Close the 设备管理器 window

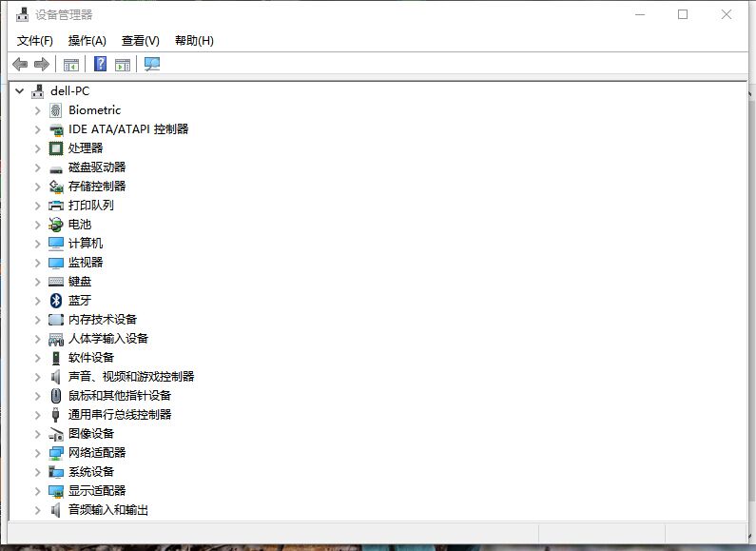pyautogui.click(x=727, y=14)
